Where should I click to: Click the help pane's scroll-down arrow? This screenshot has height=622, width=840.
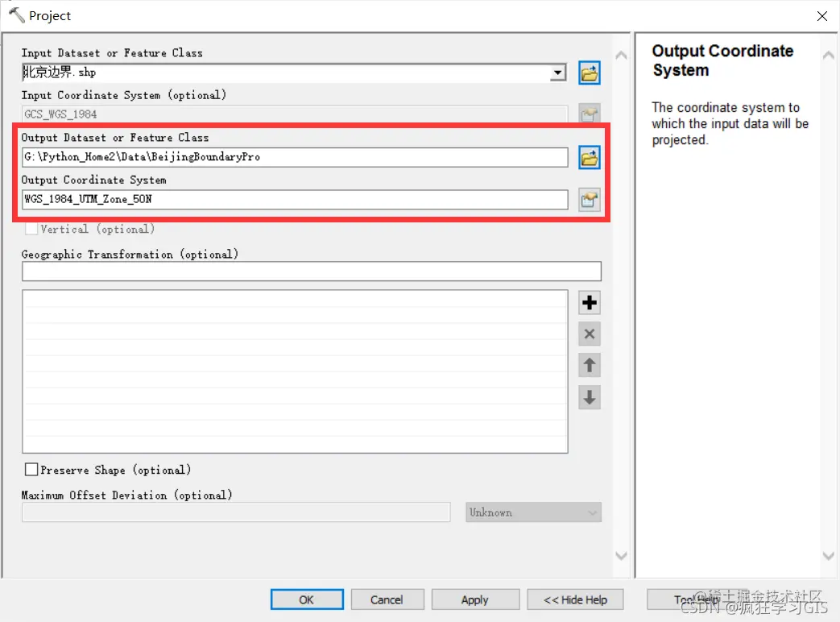(x=828, y=556)
